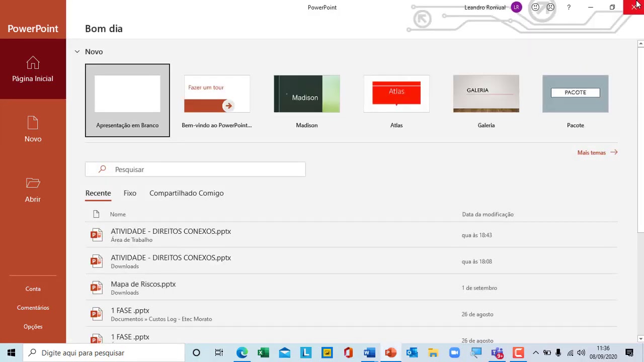Open File Explorer from the taskbar
This screenshot has height=362, width=644.
click(433, 353)
